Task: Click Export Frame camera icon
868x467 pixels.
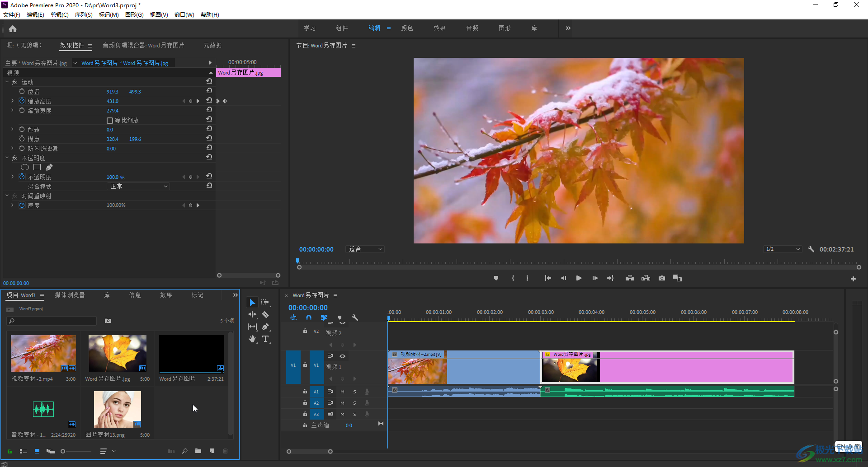Action: (x=662, y=278)
